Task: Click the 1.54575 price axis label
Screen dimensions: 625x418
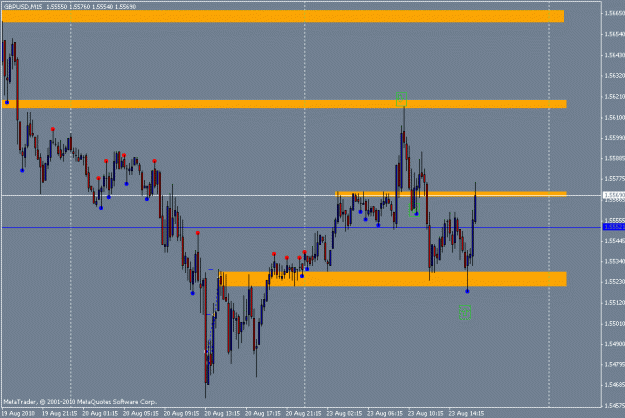Action: point(614,406)
